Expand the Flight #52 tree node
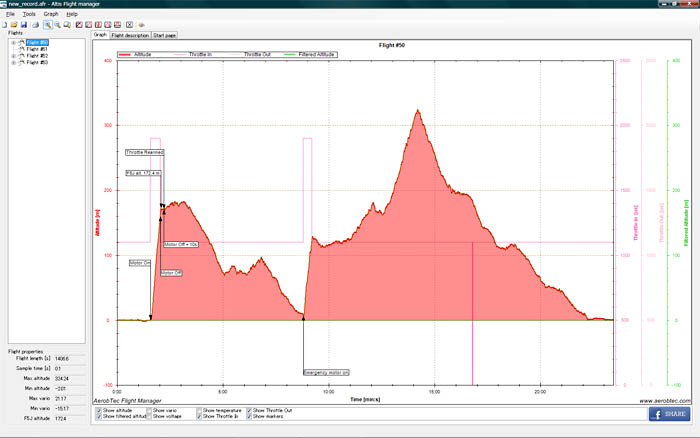This screenshot has width=700, height=438. tap(13, 56)
